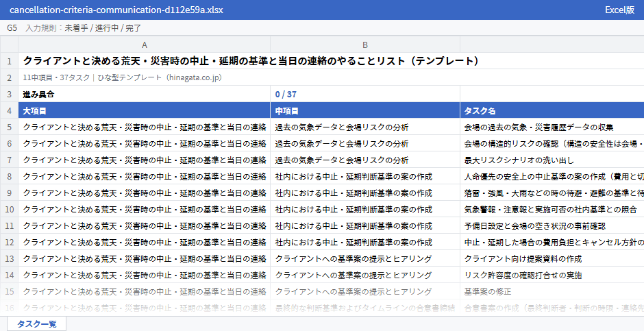Select row header 6
The width and height of the screenshot is (644, 331).
coord(9,143)
